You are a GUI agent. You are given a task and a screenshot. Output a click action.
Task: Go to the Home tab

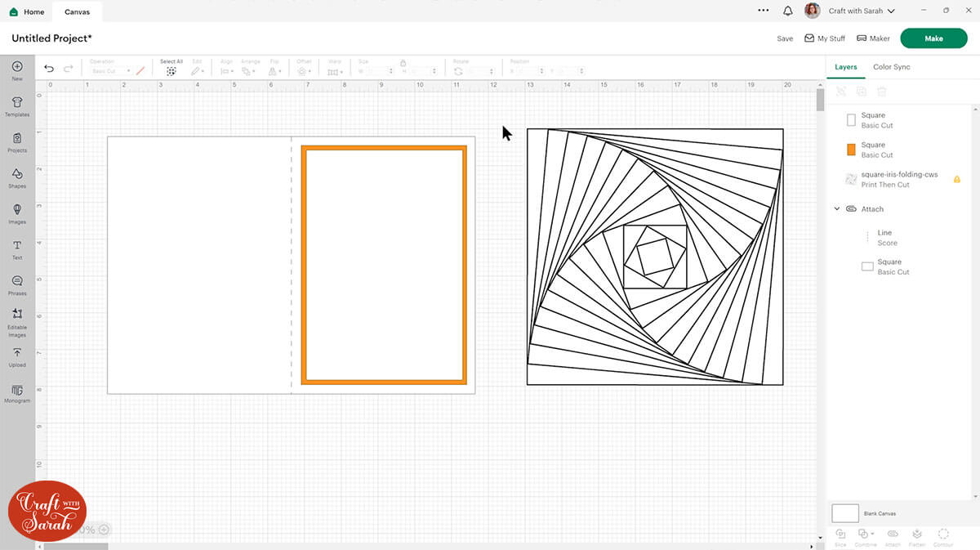tap(27, 12)
